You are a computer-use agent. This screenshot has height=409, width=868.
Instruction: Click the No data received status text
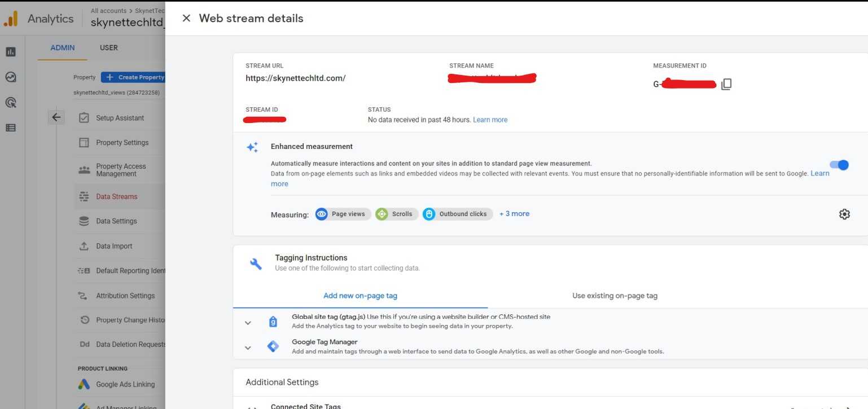(x=419, y=120)
